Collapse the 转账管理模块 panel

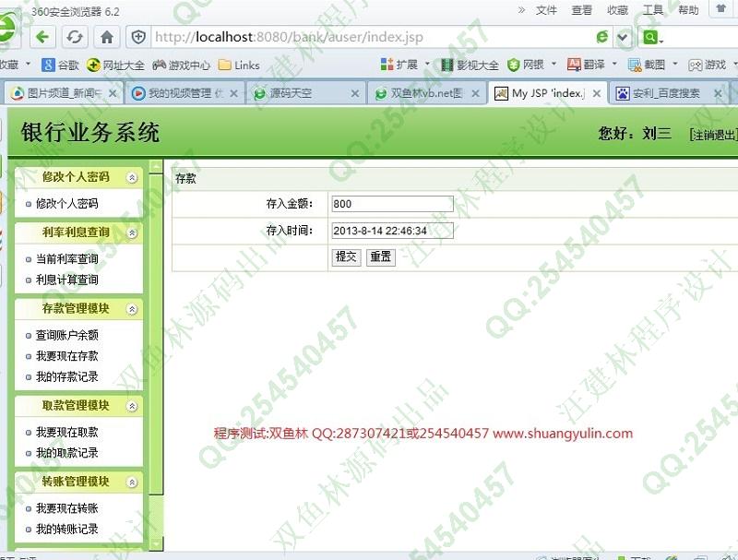[x=132, y=483]
